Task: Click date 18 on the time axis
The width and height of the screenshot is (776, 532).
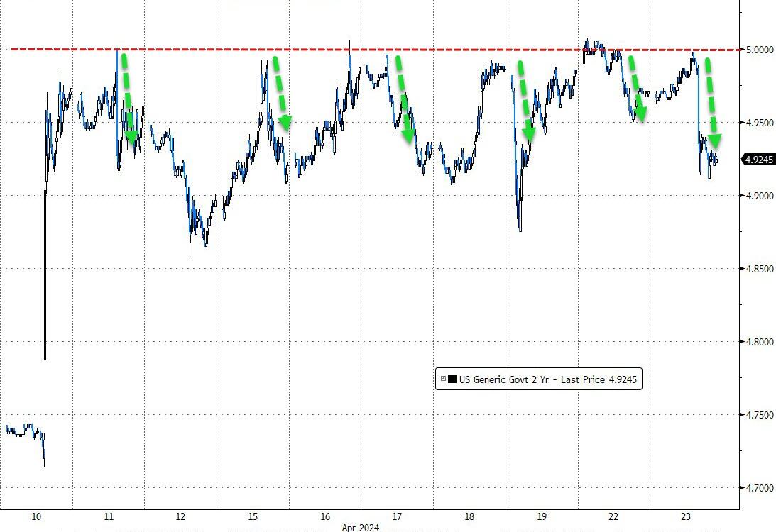Action: [469, 516]
